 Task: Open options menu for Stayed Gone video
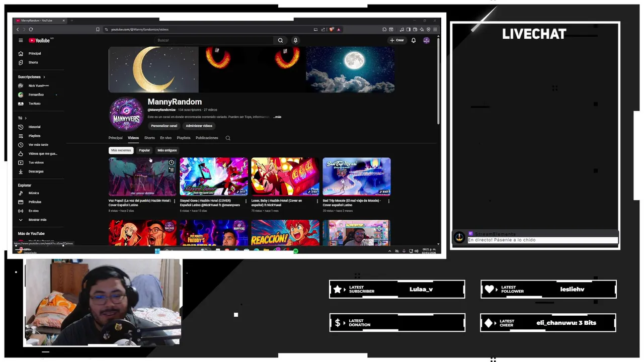coord(246,201)
